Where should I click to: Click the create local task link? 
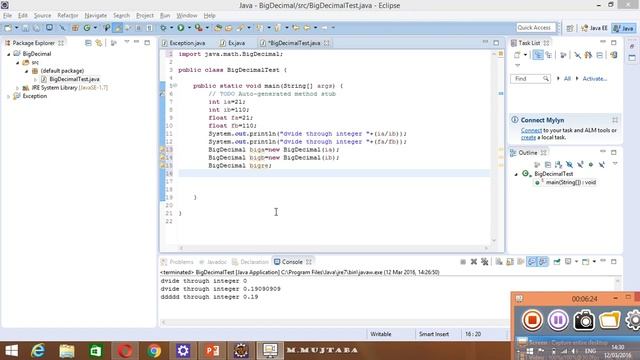point(528,138)
